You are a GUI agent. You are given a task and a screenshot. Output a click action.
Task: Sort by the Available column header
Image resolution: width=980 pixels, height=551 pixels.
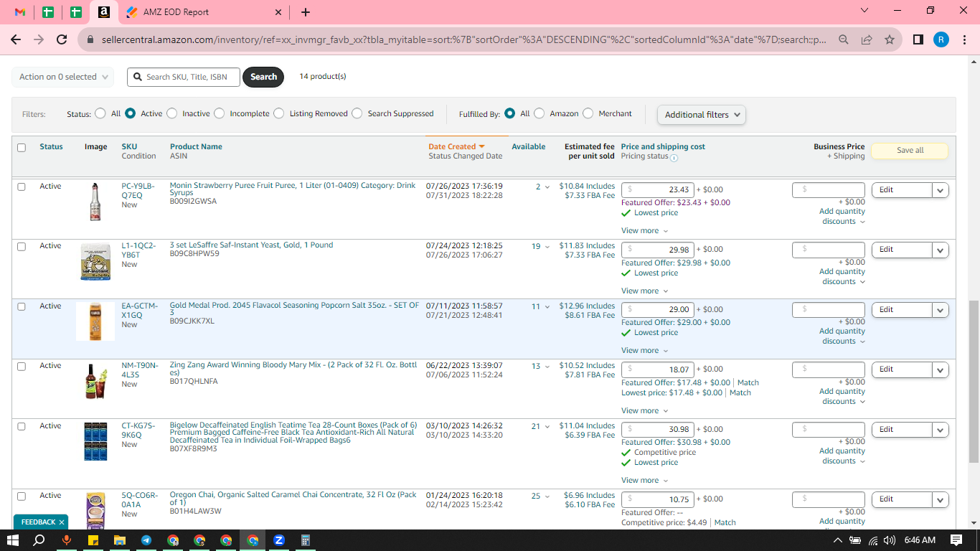coord(528,146)
